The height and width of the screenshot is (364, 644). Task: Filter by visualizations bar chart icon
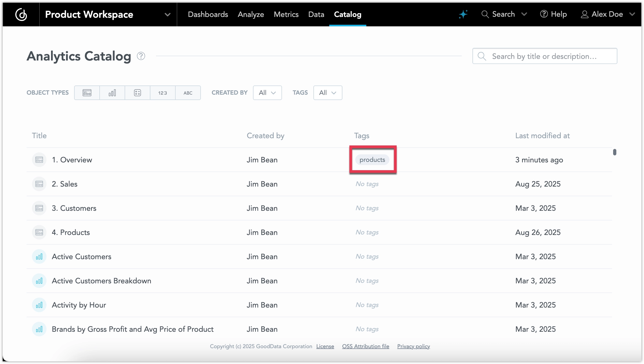click(x=112, y=92)
